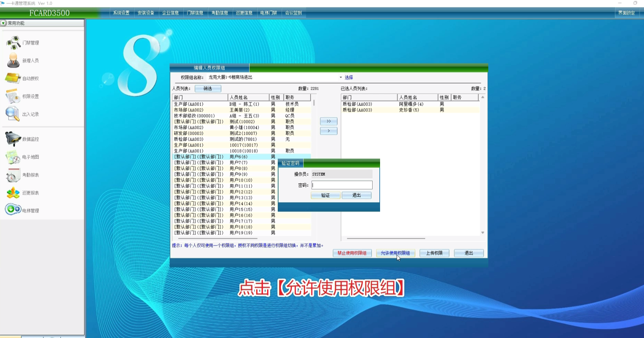Click the 考勤报表 clock icon
The image size is (644, 338).
pos(13,175)
